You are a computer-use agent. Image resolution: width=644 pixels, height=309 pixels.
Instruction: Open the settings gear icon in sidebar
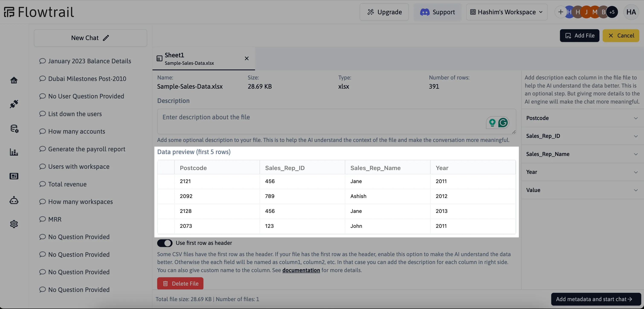[14, 224]
